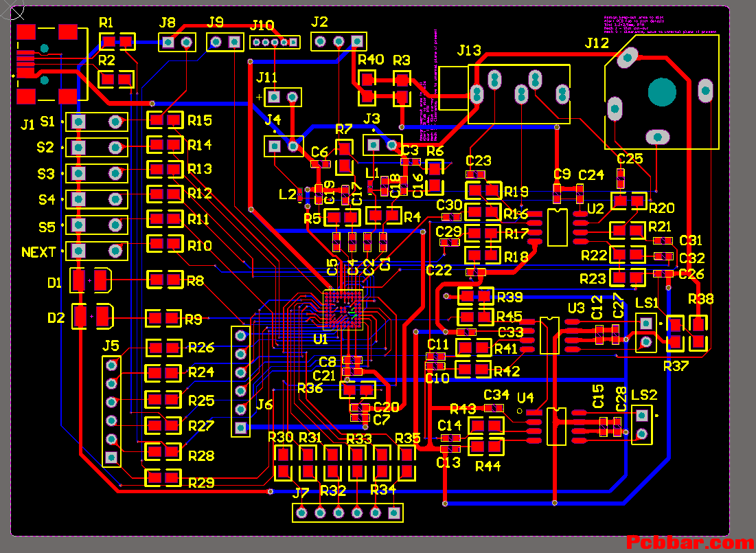Click the R7 designator label
The image size is (756, 553).
pyautogui.click(x=344, y=129)
